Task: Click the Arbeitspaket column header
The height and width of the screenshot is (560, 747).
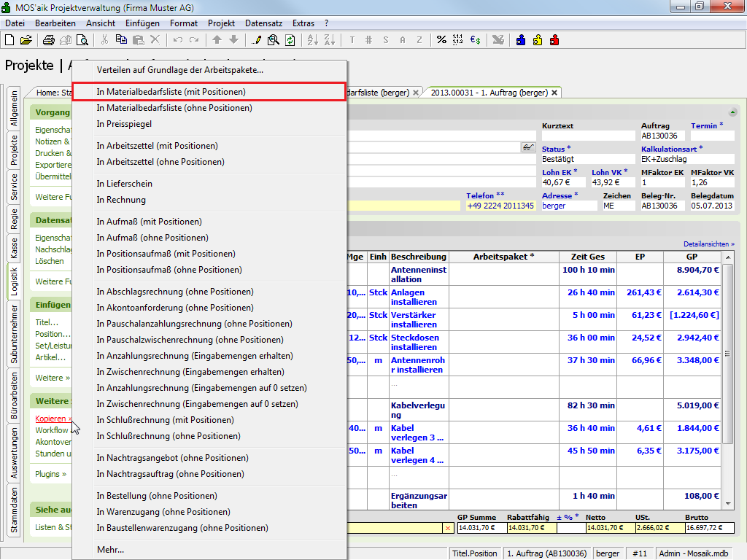Action: click(x=503, y=257)
